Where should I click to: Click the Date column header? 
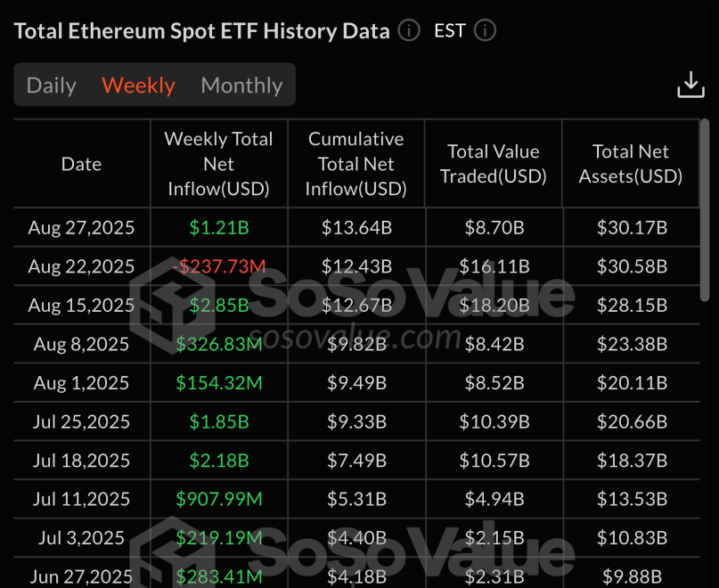click(x=81, y=163)
